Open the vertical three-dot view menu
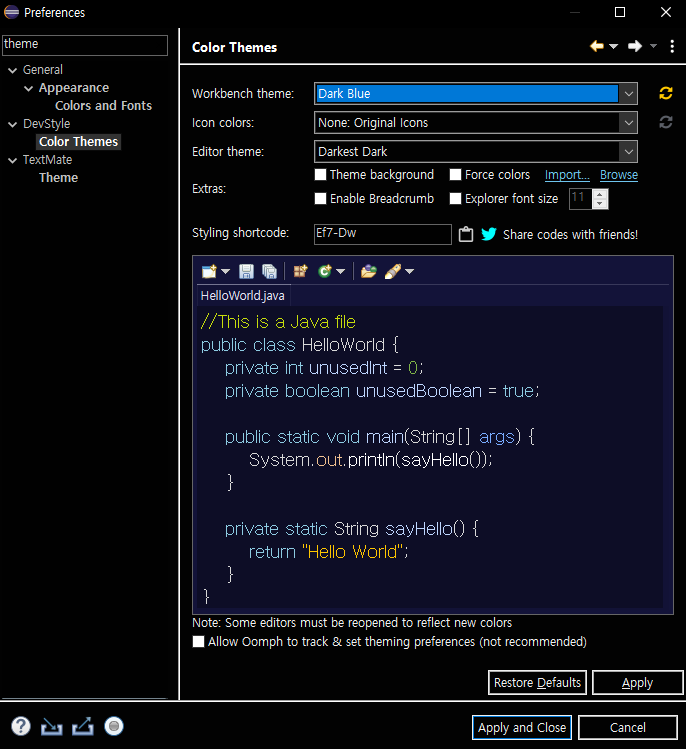This screenshot has height=749, width=686. click(x=672, y=46)
